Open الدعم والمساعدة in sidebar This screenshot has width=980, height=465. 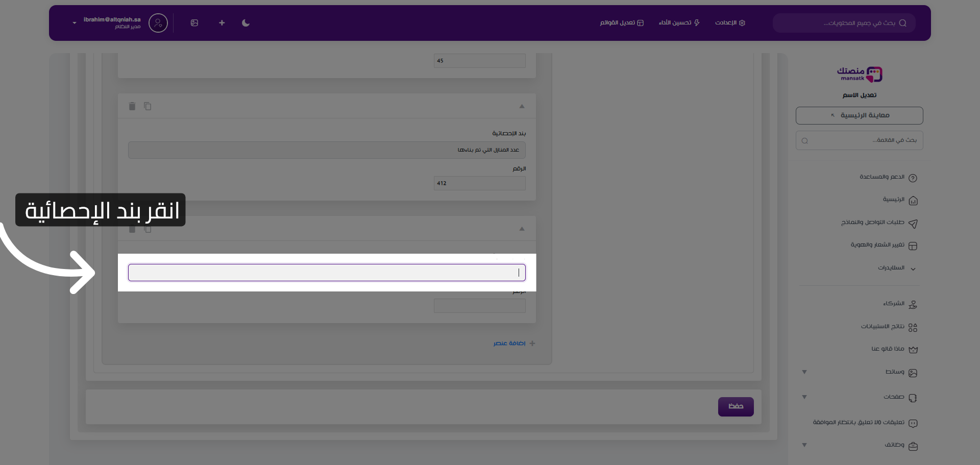coord(882,177)
